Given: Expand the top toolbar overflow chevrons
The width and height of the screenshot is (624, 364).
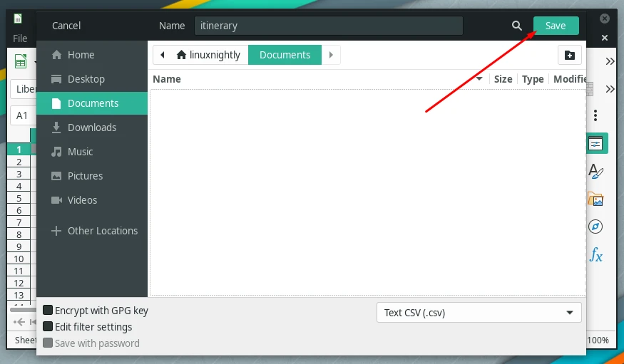Looking at the screenshot, I should (610, 61).
